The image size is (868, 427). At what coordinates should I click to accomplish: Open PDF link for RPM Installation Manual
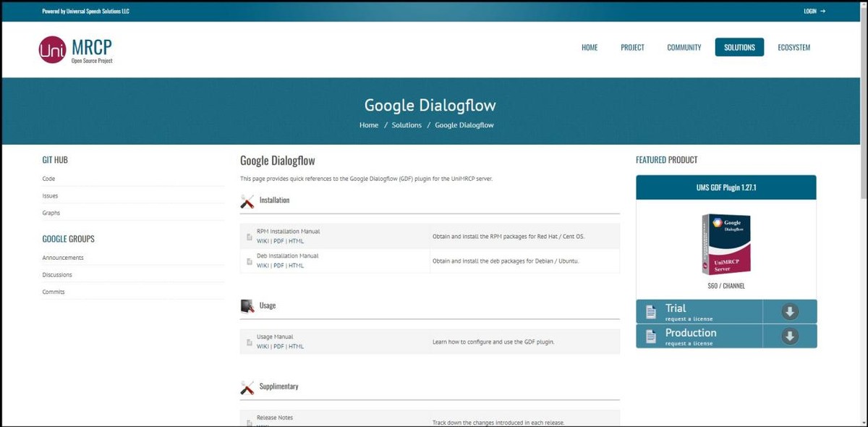(278, 241)
